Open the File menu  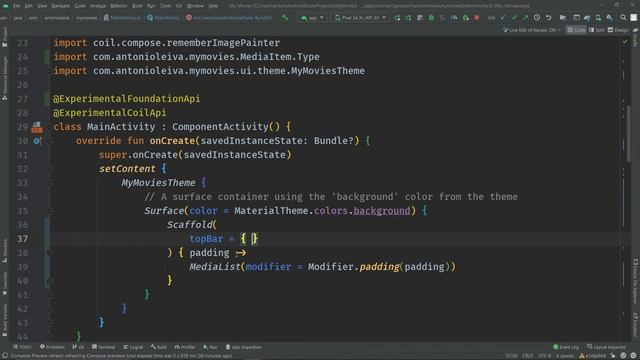(16, 6)
